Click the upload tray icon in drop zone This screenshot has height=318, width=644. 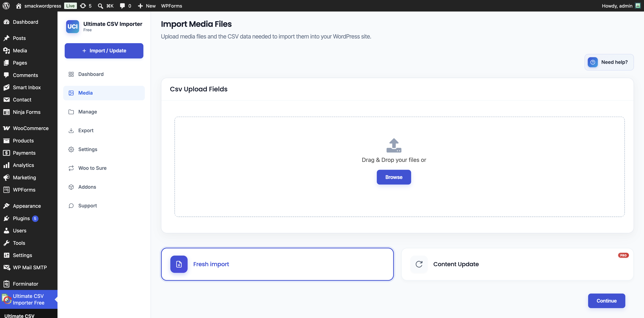394,145
